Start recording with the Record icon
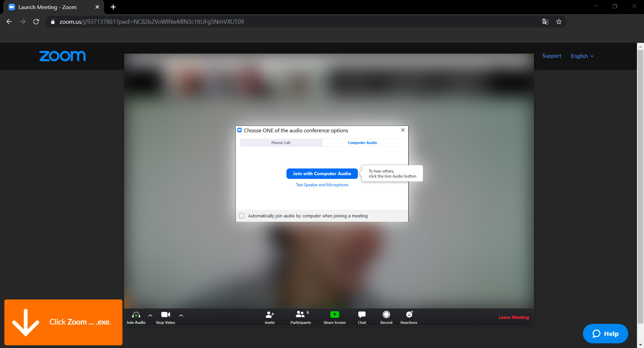The image size is (644, 348). [386, 315]
